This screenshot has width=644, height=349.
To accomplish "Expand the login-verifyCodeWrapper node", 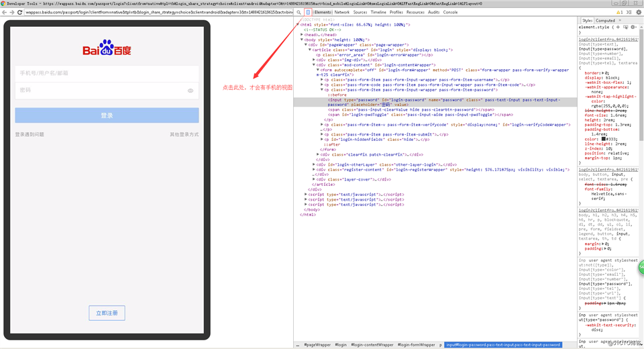I will 322,125.
